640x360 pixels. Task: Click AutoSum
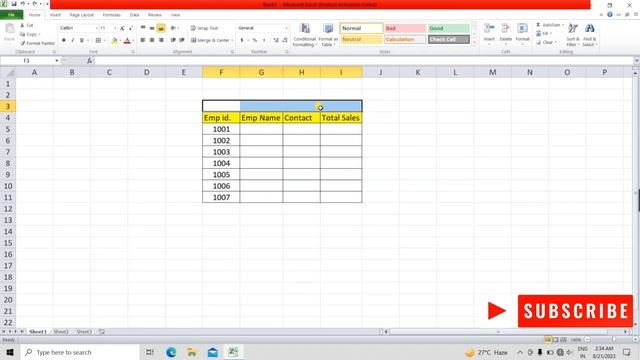(x=550, y=25)
